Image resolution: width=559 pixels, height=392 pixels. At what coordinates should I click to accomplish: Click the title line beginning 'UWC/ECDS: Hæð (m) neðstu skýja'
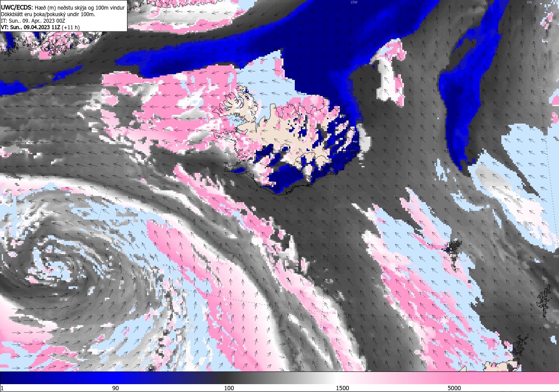coord(63,8)
